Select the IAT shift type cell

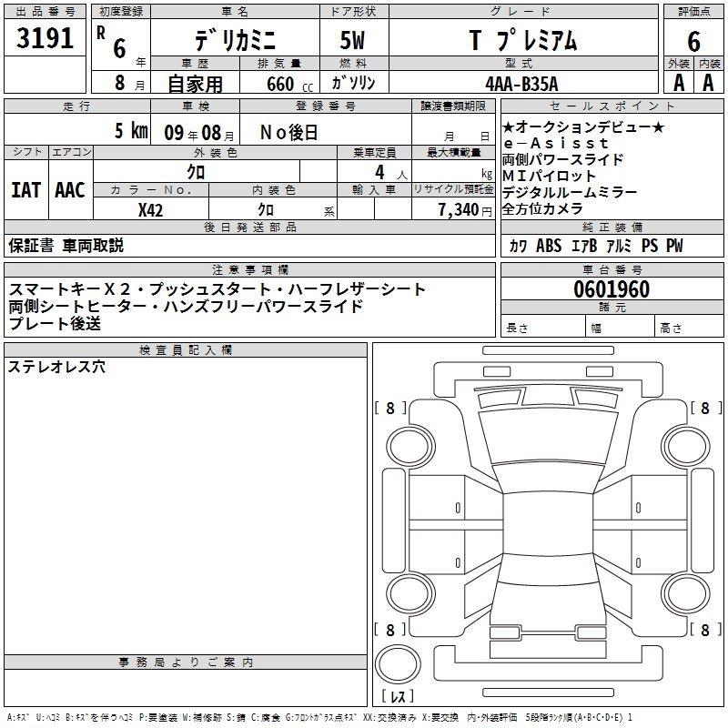click(25, 189)
